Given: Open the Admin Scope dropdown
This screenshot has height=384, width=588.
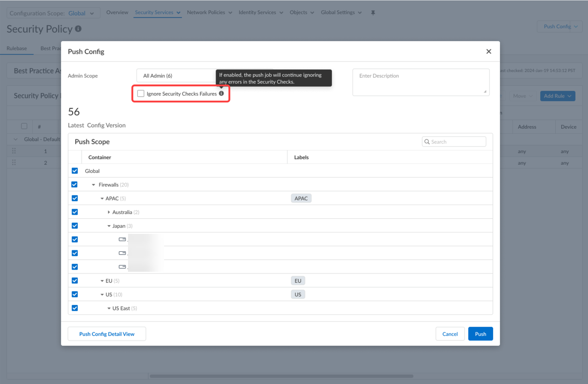Looking at the screenshot, I should (176, 76).
